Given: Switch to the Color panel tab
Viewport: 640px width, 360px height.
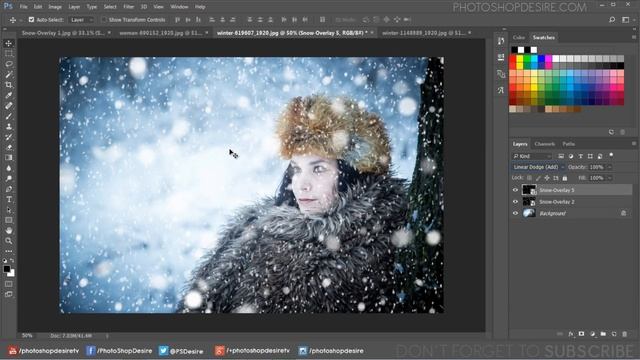Looking at the screenshot, I should tap(519, 37).
